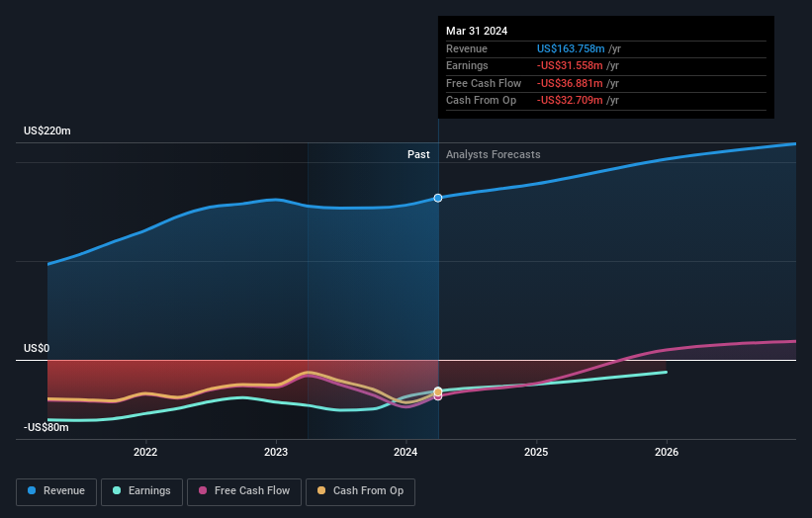Click the US$0 y-axis label

click(x=37, y=348)
